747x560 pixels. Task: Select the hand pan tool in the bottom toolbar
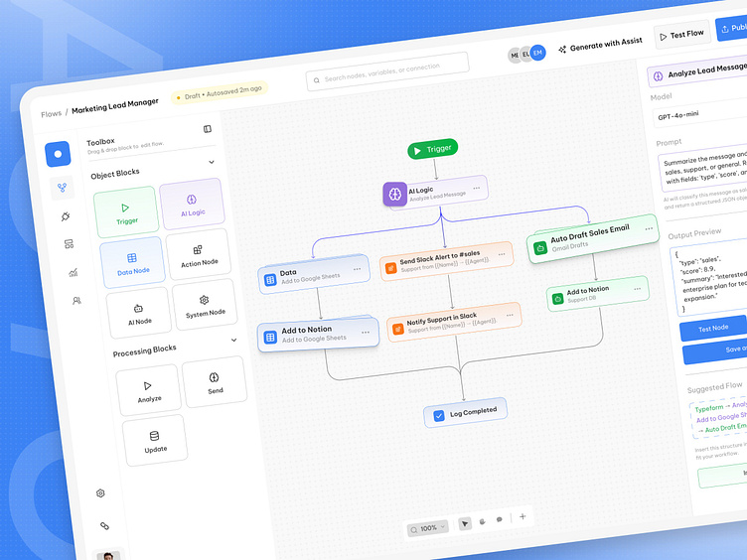[482, 519]
